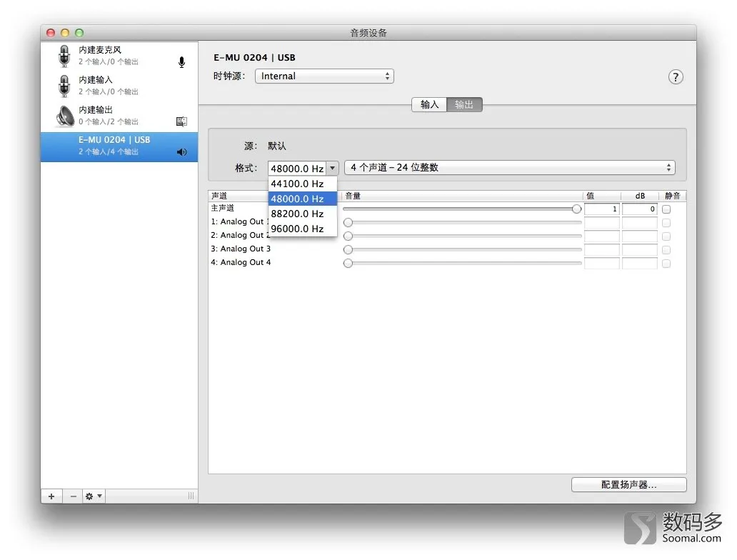737x560 pixels.
Task: Choose 88200.0 Hz sample rate
Action: pyautogui.click(x=303, y=214)
